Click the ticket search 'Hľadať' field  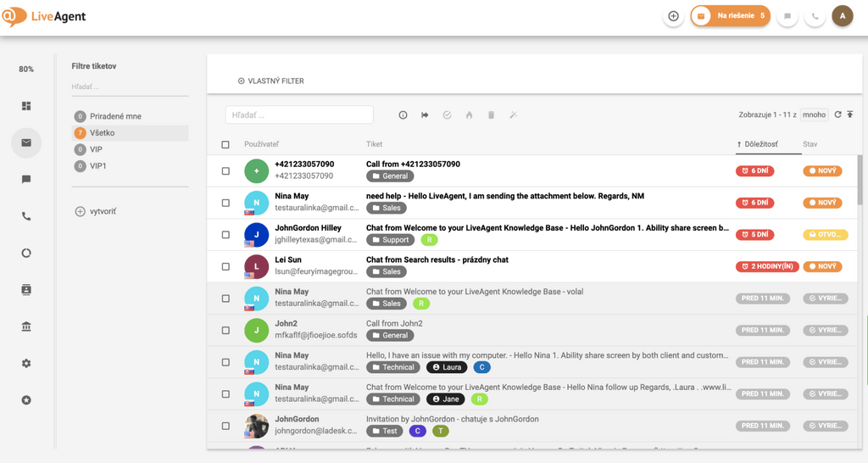[x=299, y=115]
